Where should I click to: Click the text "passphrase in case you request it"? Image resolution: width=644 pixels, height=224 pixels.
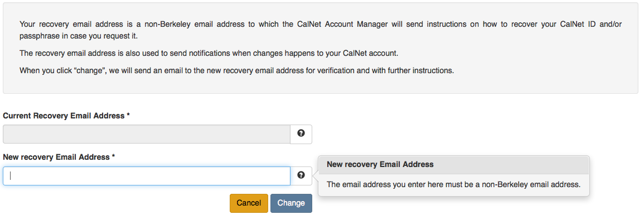coord(79,36)
